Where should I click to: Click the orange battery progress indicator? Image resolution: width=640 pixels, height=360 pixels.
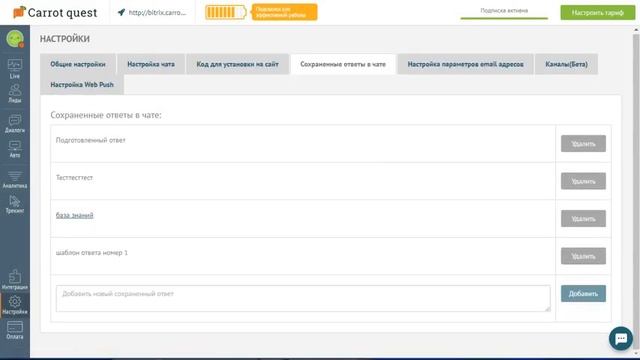click(x=226, y=12)
